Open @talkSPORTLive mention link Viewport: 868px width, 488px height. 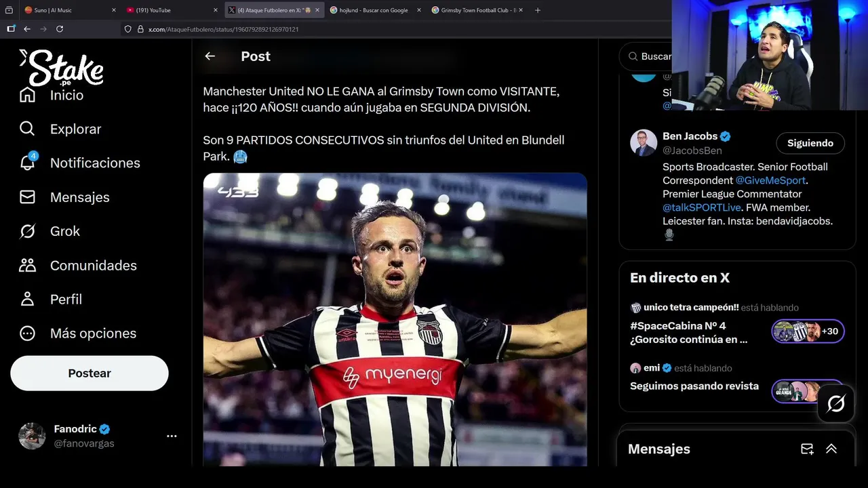point(702,207)
